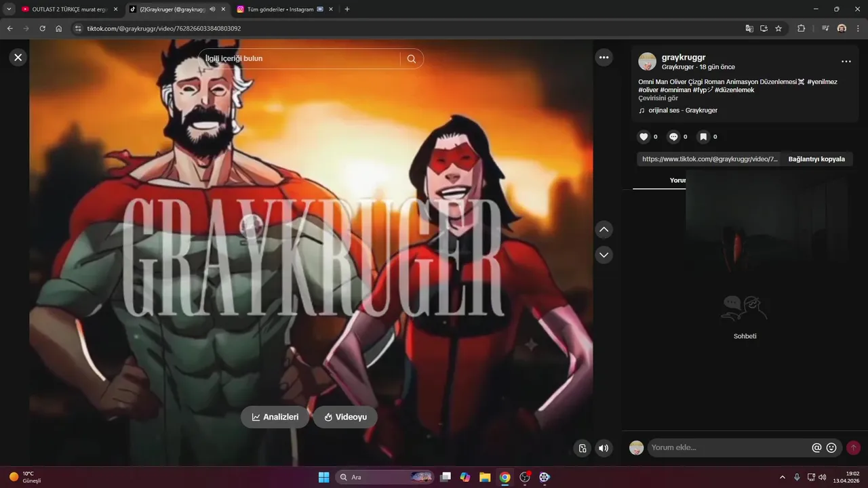Click the Videoyu promote button

pos(345,417)
